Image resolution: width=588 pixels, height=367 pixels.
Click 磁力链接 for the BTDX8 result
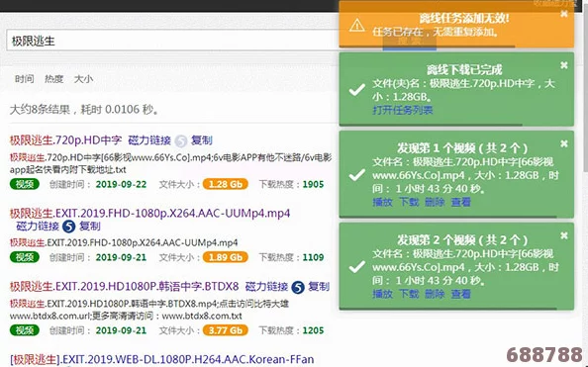pyautogui.click(x=266, y=287)
